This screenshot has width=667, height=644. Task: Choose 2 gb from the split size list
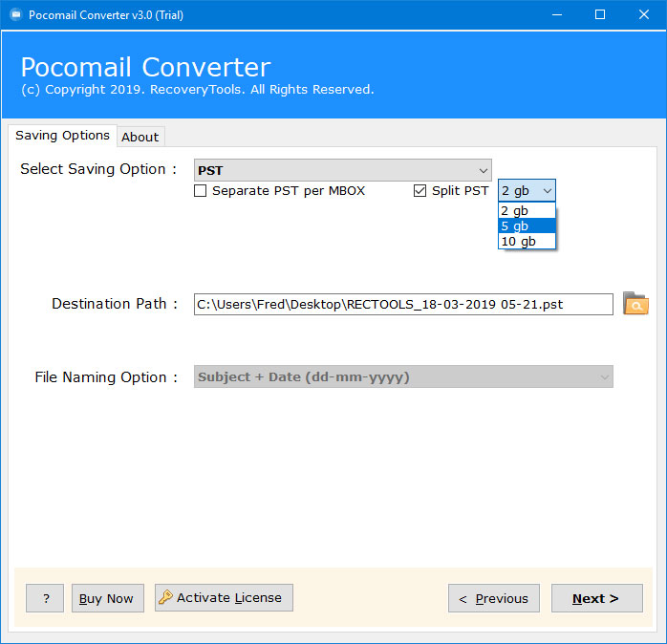tap(527, 210)
